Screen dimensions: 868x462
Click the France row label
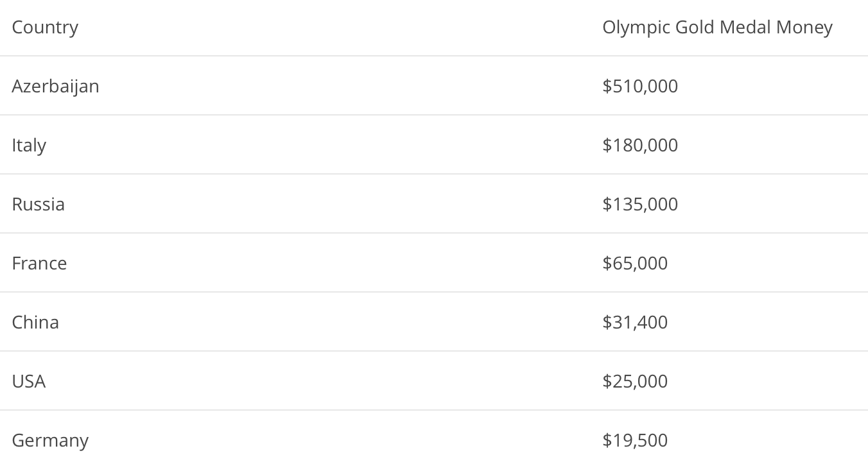pos(39,263)
